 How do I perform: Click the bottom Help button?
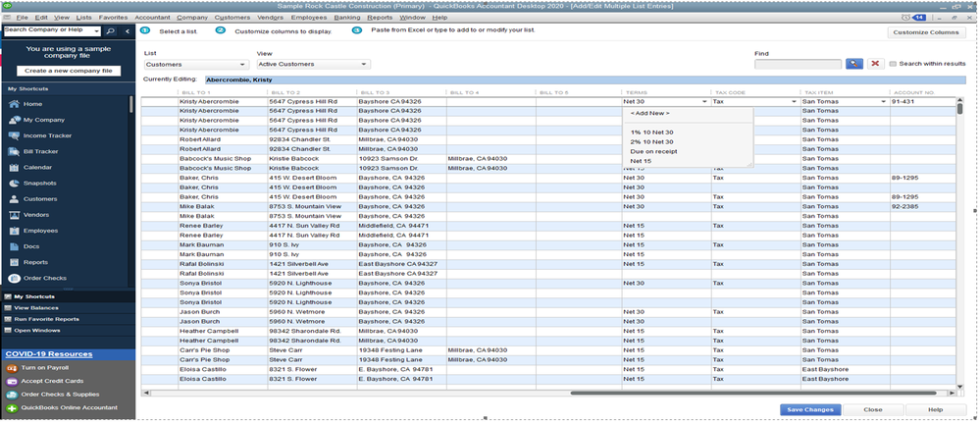pyautogui.click(x=936, y=410)
